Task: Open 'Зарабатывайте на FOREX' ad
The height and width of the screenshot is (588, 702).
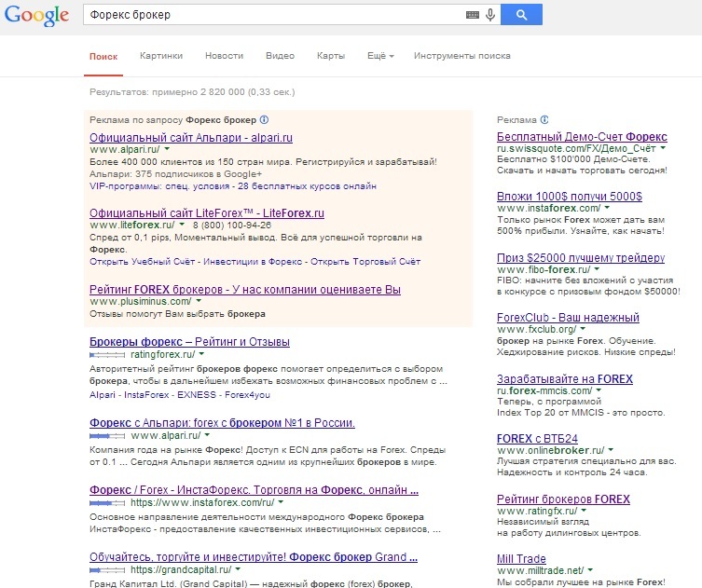Action: pos(565,379)
